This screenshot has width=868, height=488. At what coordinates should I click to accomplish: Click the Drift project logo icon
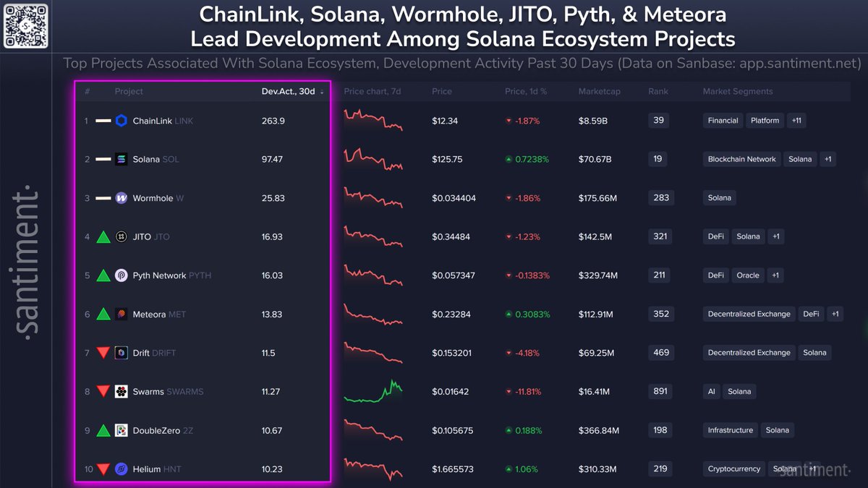point(122,353)
